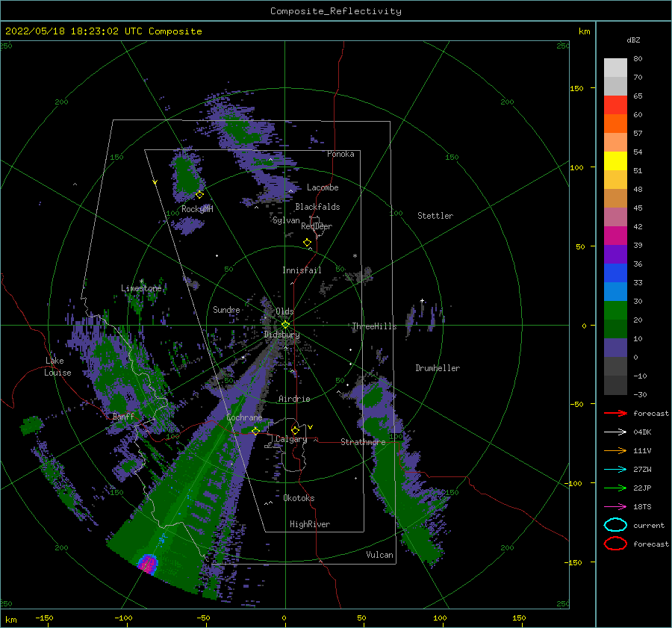Click the 18TS legend label
The height and width of the screenshot is (628, 672).
pos(642,507)
